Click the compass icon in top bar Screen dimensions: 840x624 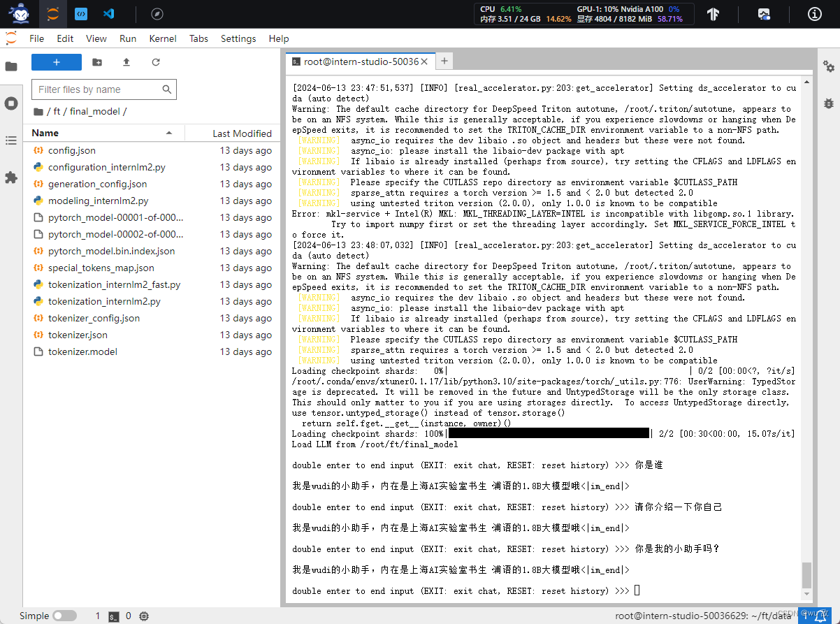(x=157, y=13)
